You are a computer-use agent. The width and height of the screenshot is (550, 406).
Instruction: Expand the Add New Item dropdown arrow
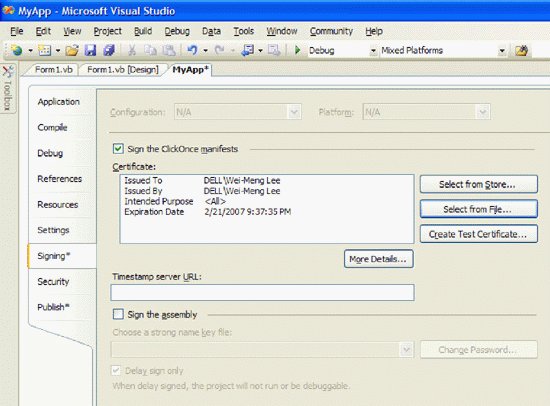pos(58,51)
